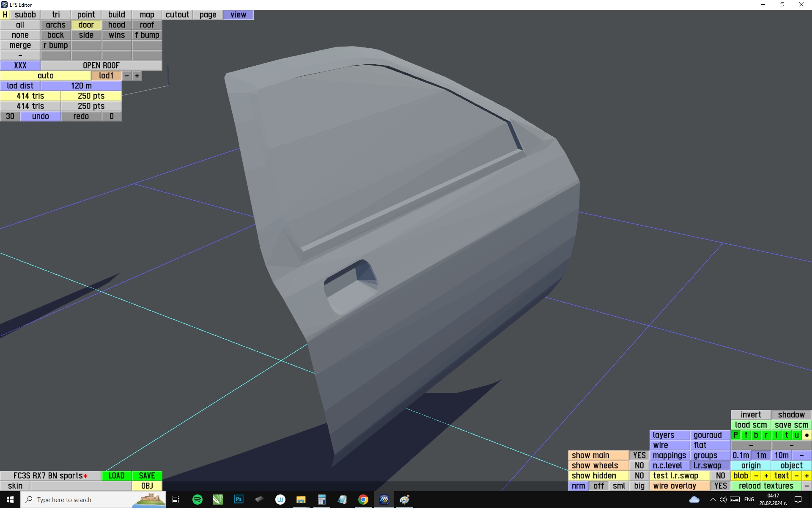Toggle show wheels NO setting
812x508 pixels.
639,466
